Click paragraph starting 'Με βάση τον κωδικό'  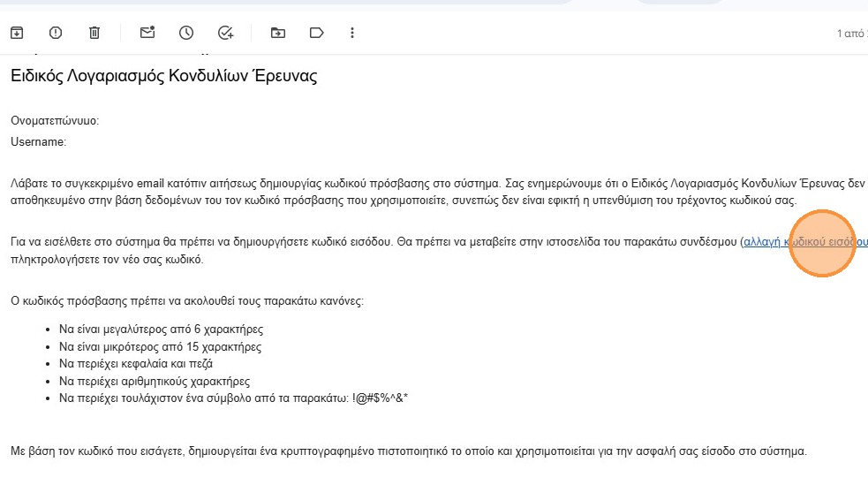[x=409, y=451]
